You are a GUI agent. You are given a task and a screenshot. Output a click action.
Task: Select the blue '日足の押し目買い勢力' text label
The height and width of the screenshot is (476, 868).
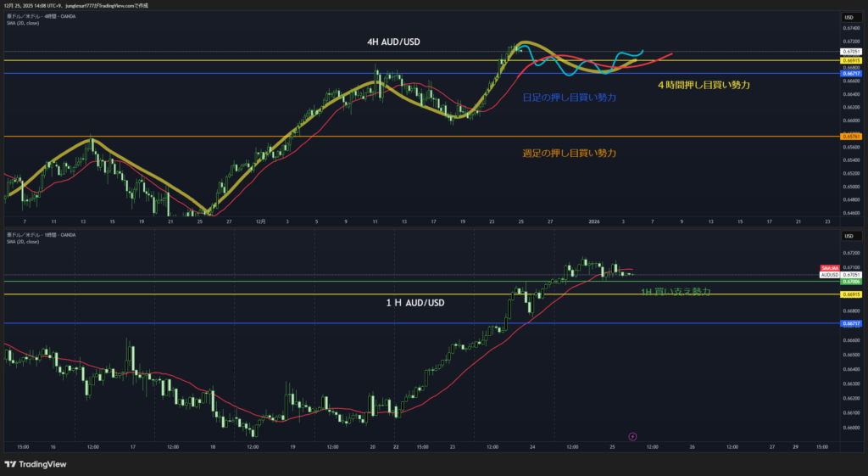569,98
